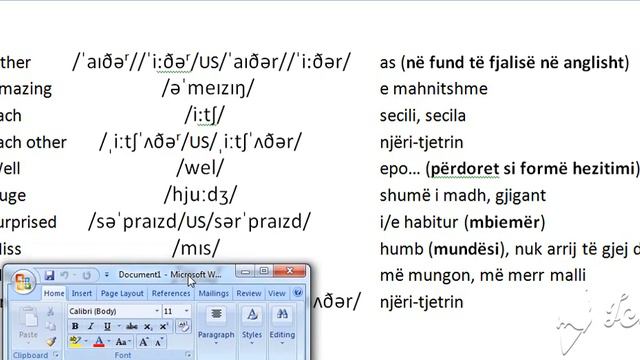The width and height of the screenshot is (640, 360).
Task: Click the transcription /mɪs/
Action: coord(196,248)
